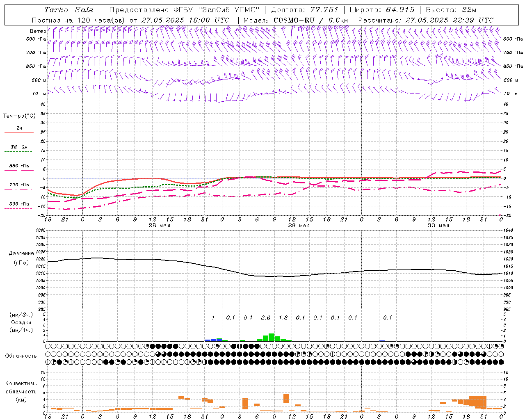525x420 pixels.
Task: Click the 2.6 three-hour precipitation value
Action: 265,317
